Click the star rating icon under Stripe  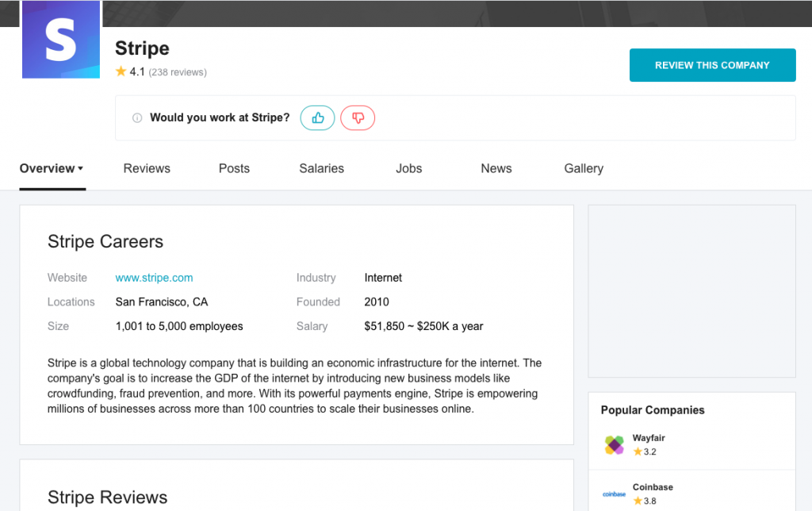[121, 71]
